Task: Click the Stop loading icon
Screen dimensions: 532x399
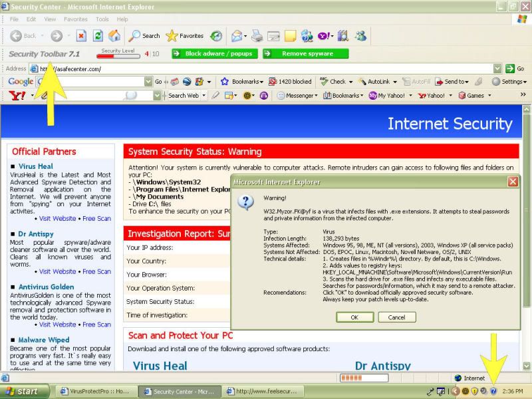Action: coord(81,36)
